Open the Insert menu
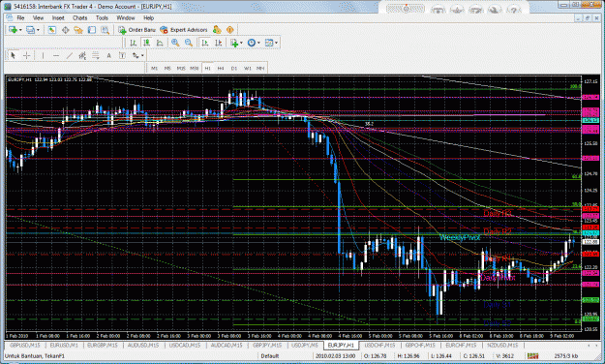The height and width of the screenshot is (364, 605). tap(58, 17)
